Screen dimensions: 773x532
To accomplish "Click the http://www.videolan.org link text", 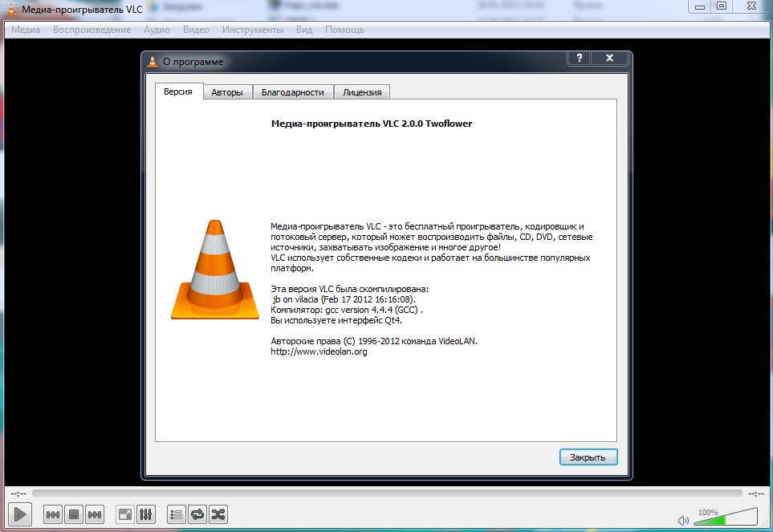I will tap(319, 351).
